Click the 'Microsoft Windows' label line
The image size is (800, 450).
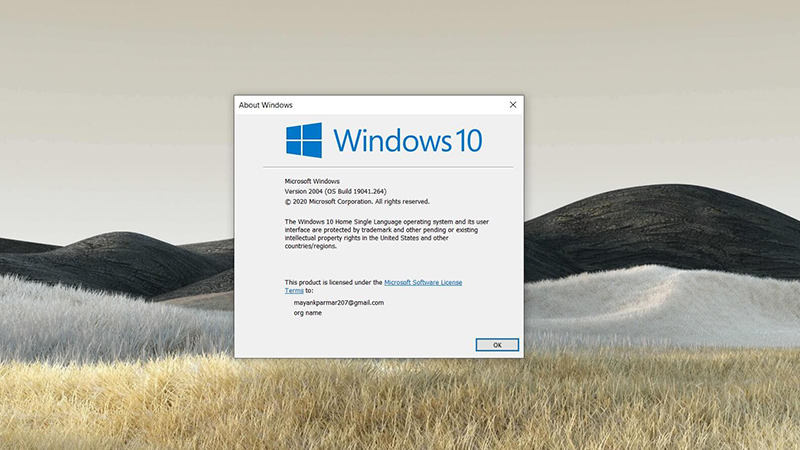click(x=312, y=181)
